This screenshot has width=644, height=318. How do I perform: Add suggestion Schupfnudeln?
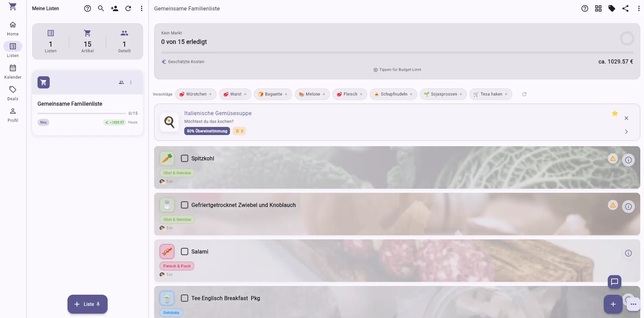393,94
